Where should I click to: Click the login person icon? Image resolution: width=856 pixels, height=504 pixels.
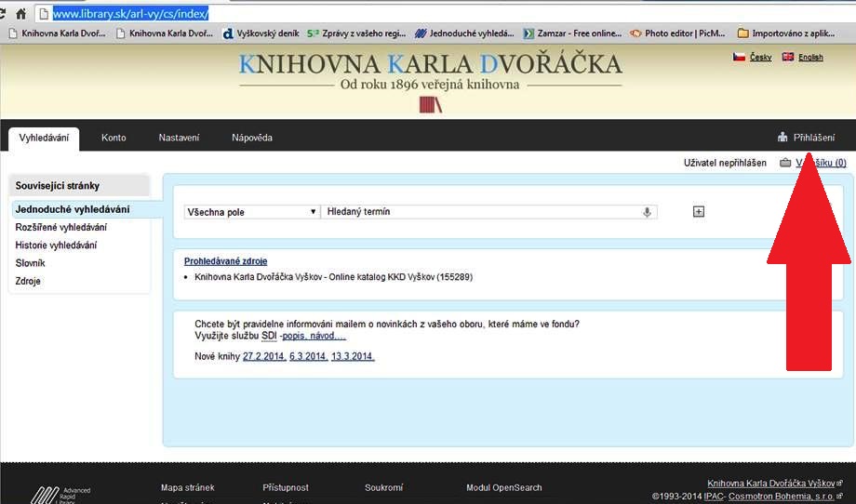coord(782,137)
